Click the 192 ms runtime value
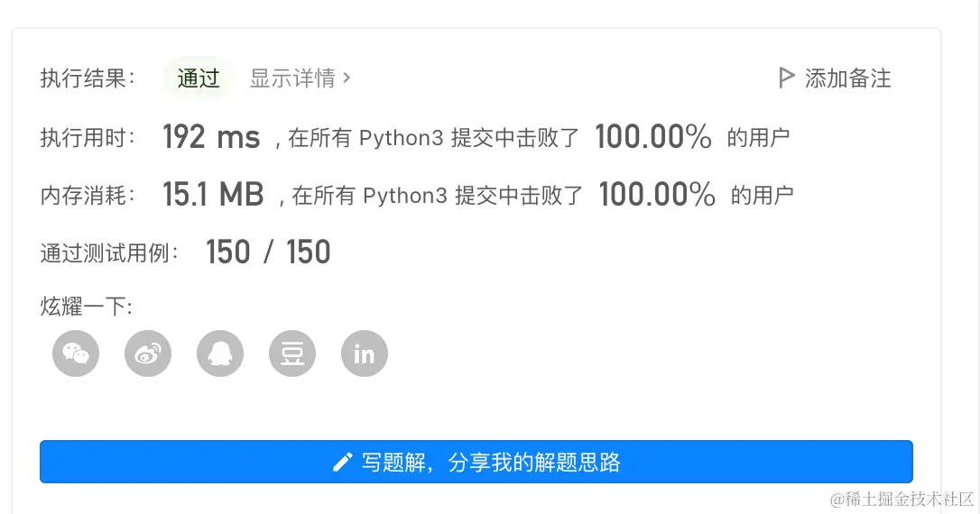The height and width of the screenshot is (514, 980). tap(211, 137)
